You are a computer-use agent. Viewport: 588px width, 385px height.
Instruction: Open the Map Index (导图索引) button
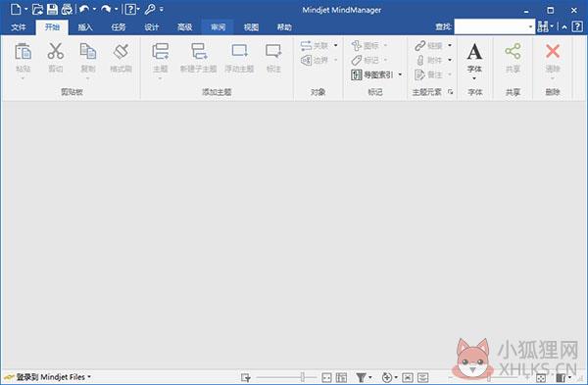[x=371, y=74]
